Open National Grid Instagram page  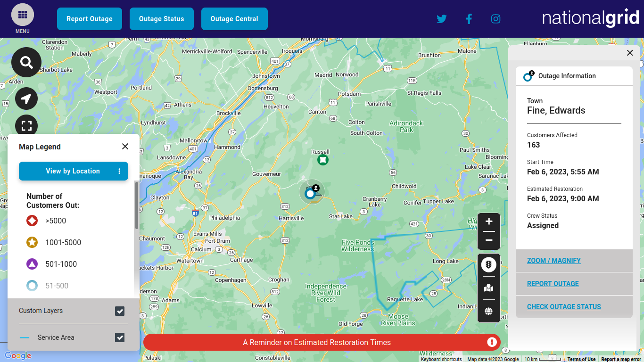[x=495, y=19]
